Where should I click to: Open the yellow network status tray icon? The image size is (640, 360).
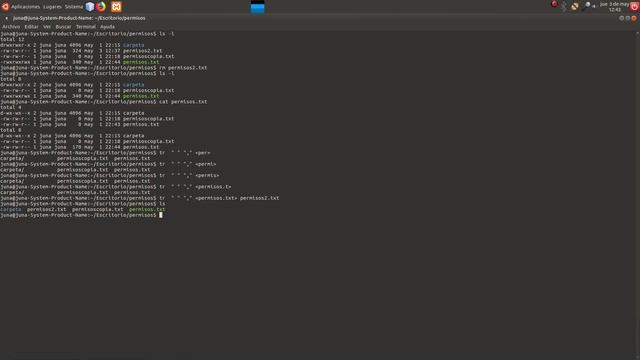pyautogui.click(x=575, y=7)
